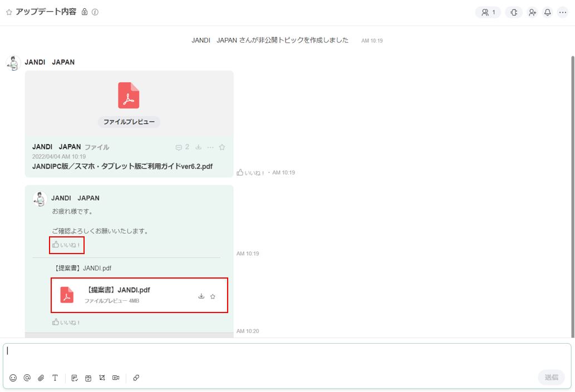Click いいね! beside the guide file card

click(250, 172)
